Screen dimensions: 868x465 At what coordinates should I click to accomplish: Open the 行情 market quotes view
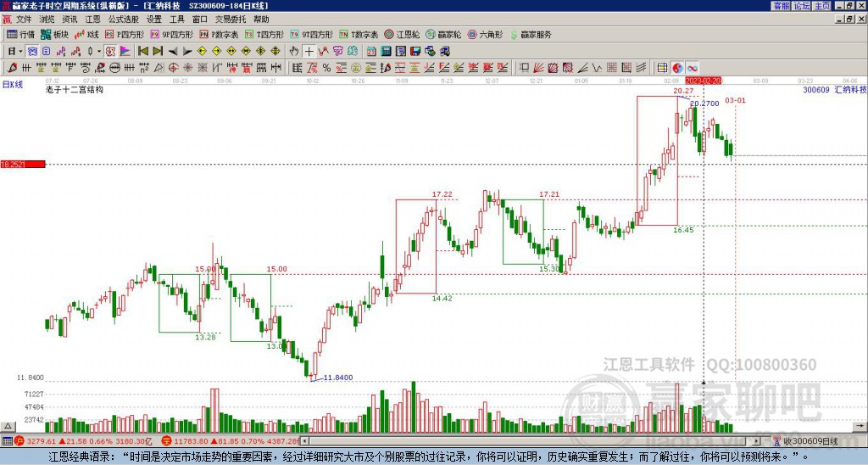[x=20, y=34]
